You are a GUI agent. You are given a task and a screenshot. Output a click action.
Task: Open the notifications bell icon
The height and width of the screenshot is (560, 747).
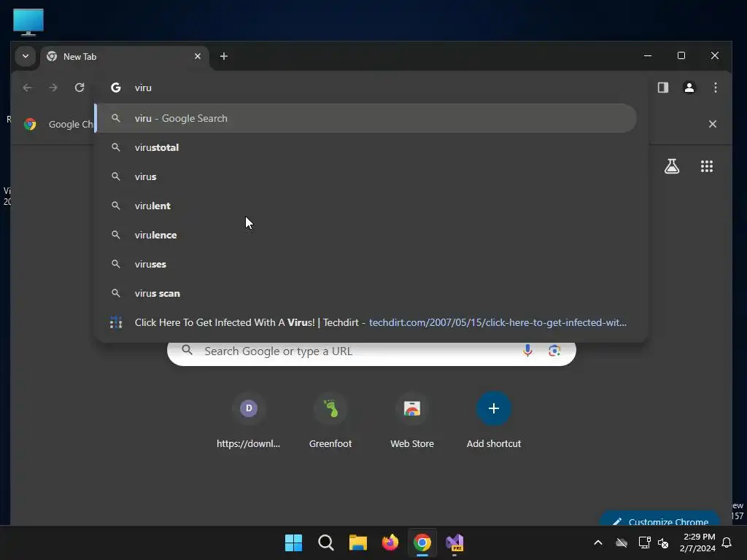[x=727, y=542]
